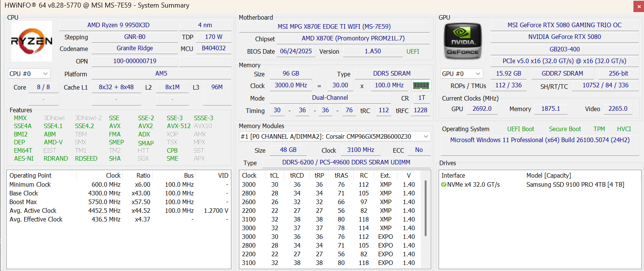Close the System Summary window
644x271 pixels.
[638, 6]
